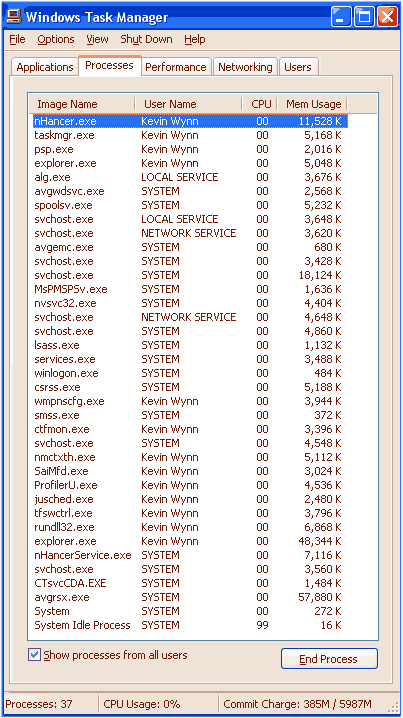Switch to the Performance tab

[x=176, y=67]
